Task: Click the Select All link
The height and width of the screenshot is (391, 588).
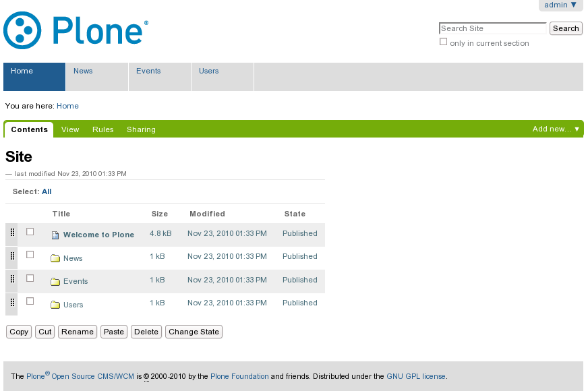Action: (x=47, y=191)
